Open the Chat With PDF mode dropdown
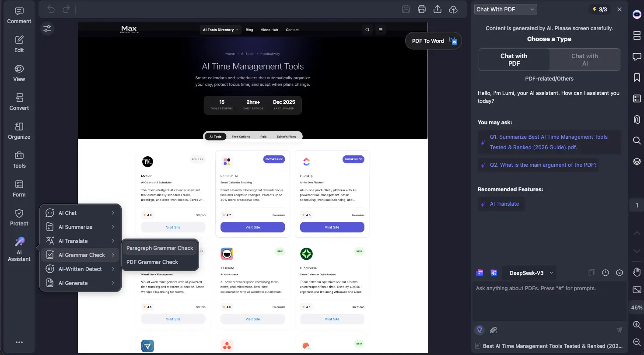 (x=505, y=9)
